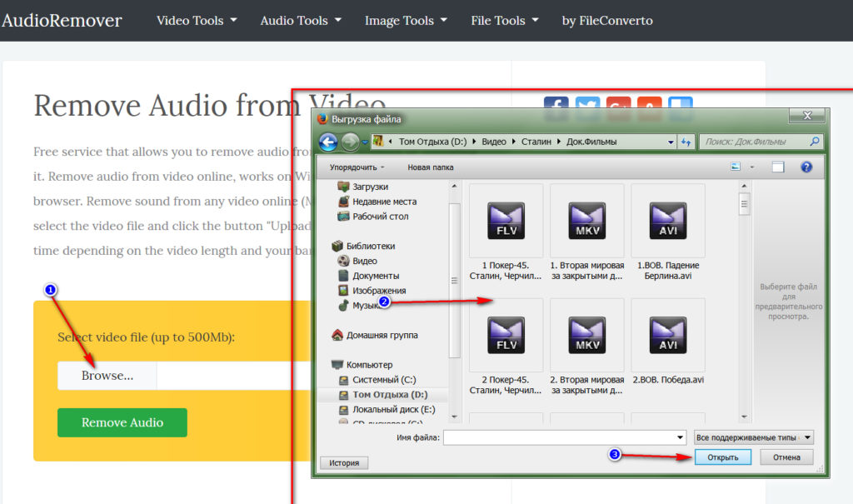The width and height of the screenshot is (853, 504).
Task: Click the Back arrow in file dialog
Action: coord(328,142)
